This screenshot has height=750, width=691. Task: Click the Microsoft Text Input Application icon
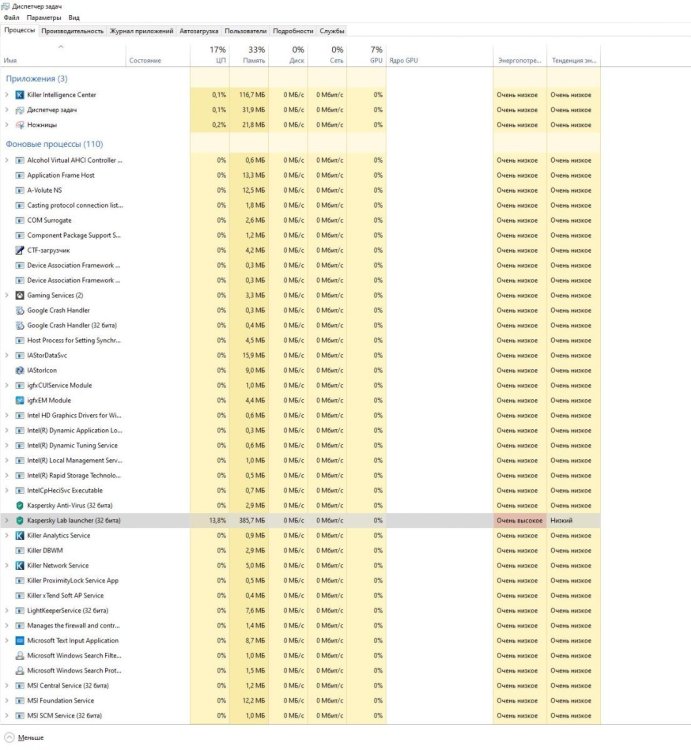coord(20,640)
